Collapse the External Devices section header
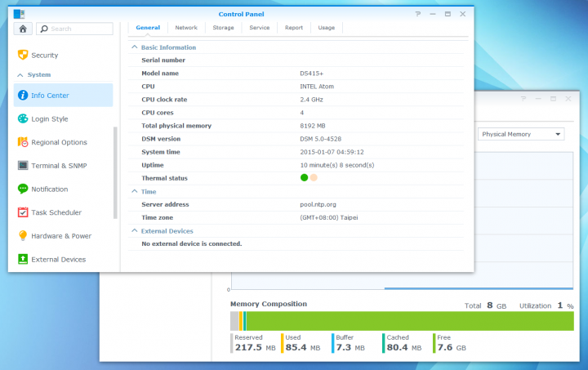 click(x=134, y=231)
